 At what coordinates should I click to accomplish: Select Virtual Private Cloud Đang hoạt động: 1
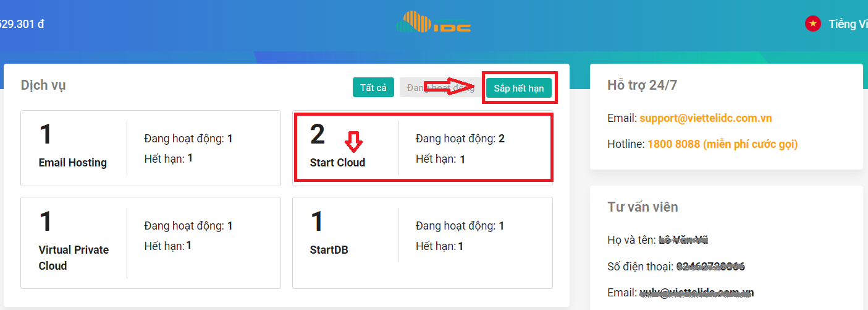click(188, 226)
